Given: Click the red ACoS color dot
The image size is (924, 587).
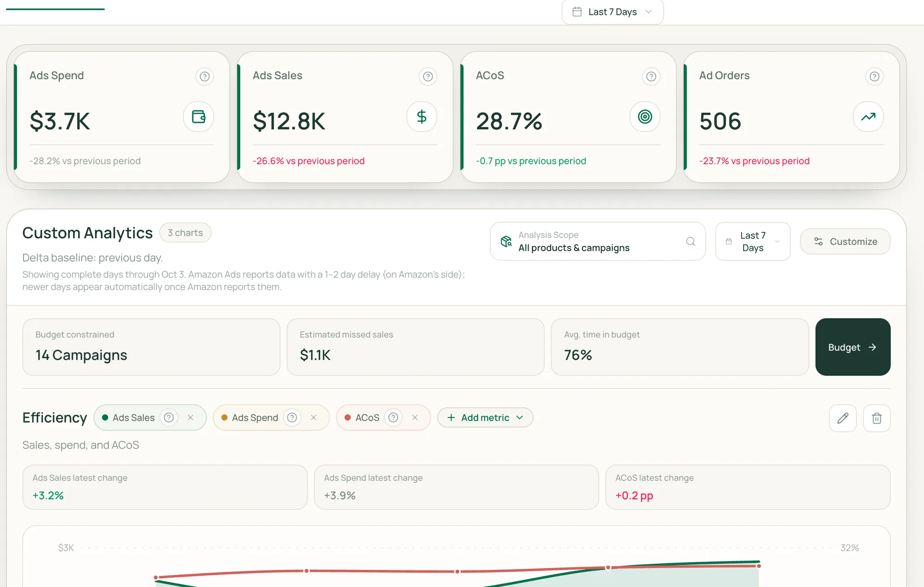Looking at the screenshot, I should click(348, 418).
